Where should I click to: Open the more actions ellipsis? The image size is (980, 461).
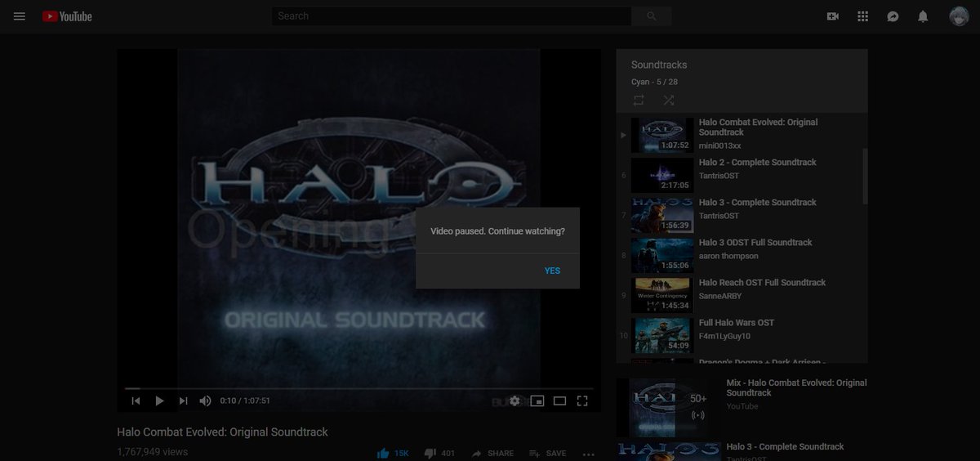click(x=589, y=454)
